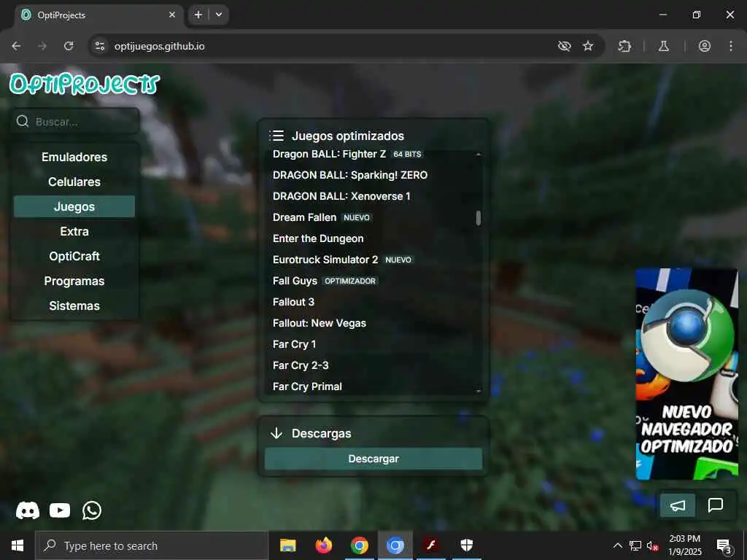Select Juegos in the sidebar
The image size is (747, 560).
(x=74, y=206)
